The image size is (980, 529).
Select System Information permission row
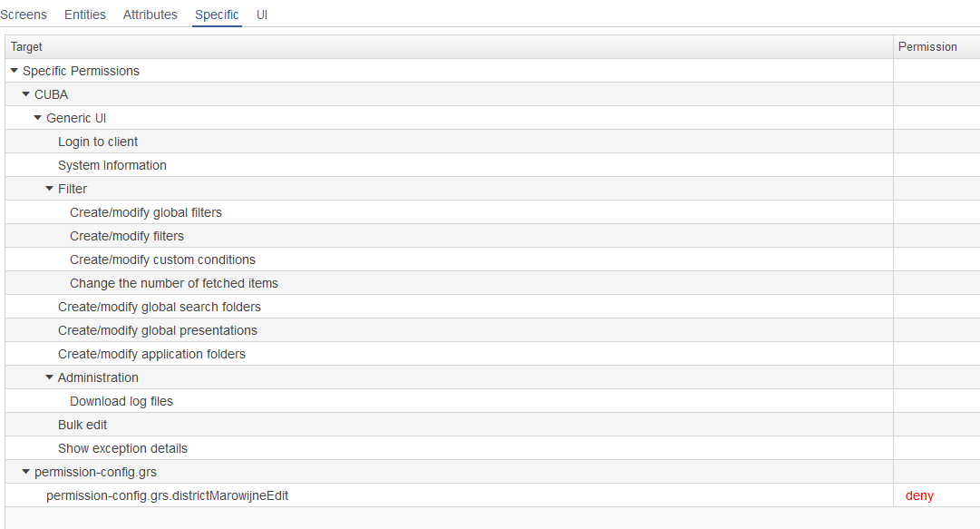450,165
